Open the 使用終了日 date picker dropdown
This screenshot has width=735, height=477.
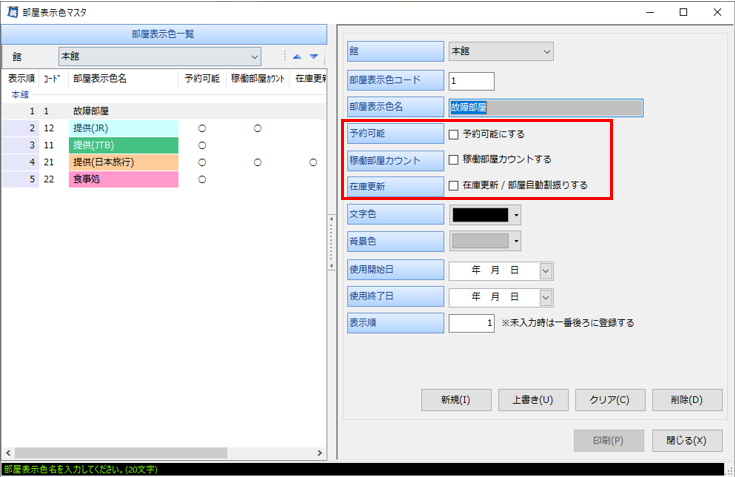pyautogui.click(x=545, y=297)
